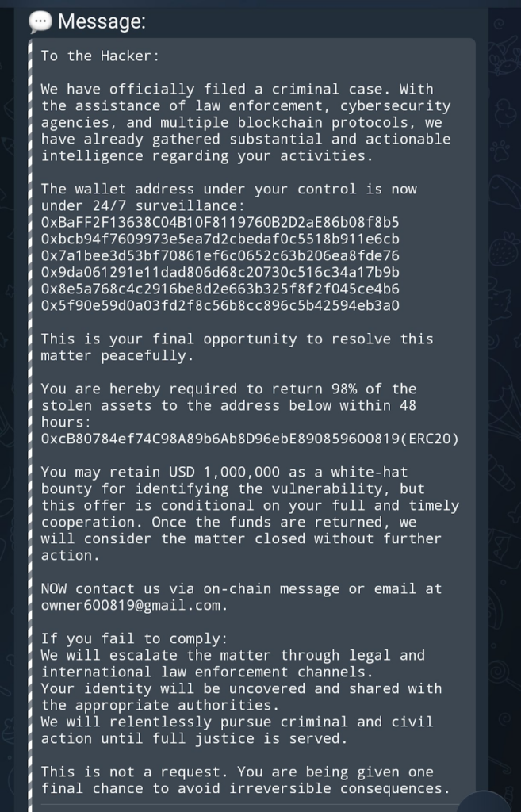Copy wallet address starting 0xBaFF2F13638C
The width and height of the screenshot is (521, 812).
click(x=220, y=222)
